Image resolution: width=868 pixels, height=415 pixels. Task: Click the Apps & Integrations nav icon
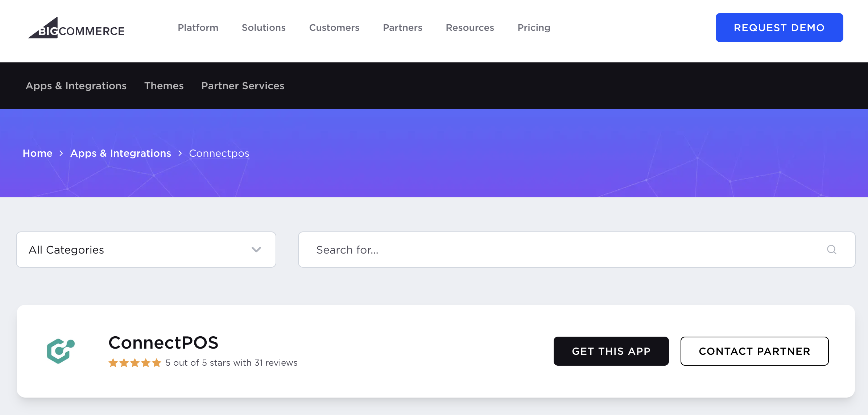click(x=76, y=85)
